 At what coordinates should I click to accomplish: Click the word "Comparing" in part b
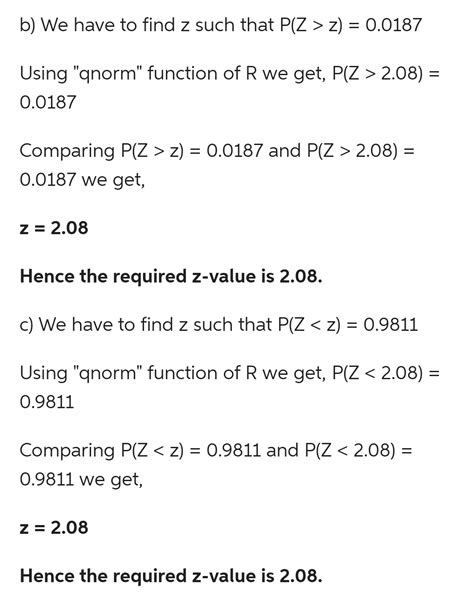[67, 151]
